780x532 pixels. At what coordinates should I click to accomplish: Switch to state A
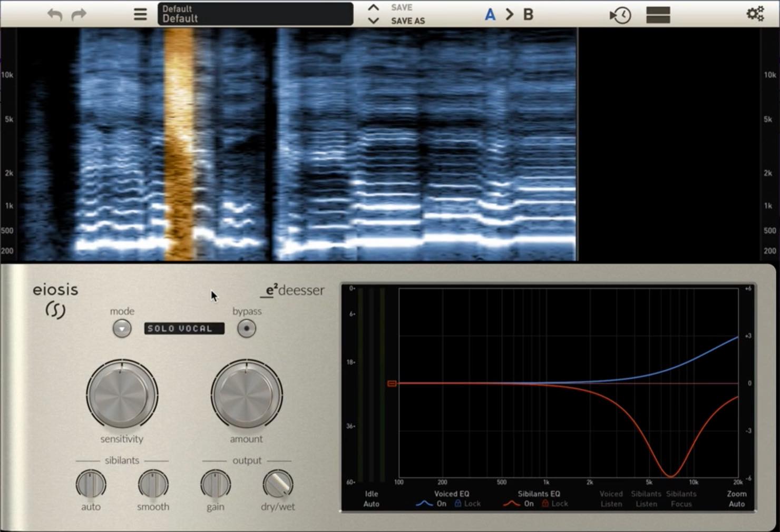click(x=490, y=14)
